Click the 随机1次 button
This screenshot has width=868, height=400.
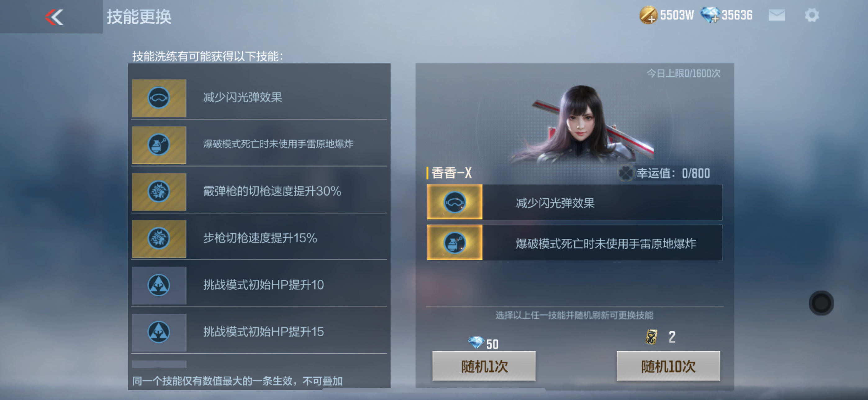coord(484,366)
